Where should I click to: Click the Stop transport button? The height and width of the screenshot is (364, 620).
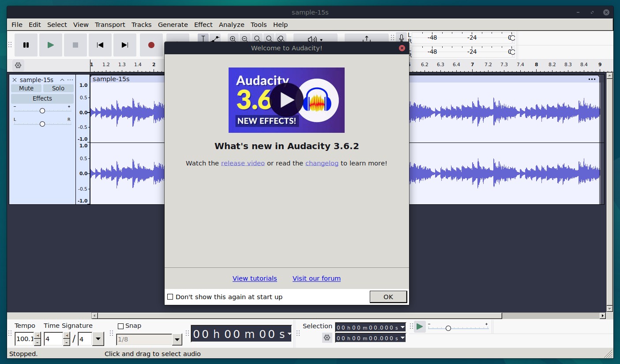(x=75, y=45)
